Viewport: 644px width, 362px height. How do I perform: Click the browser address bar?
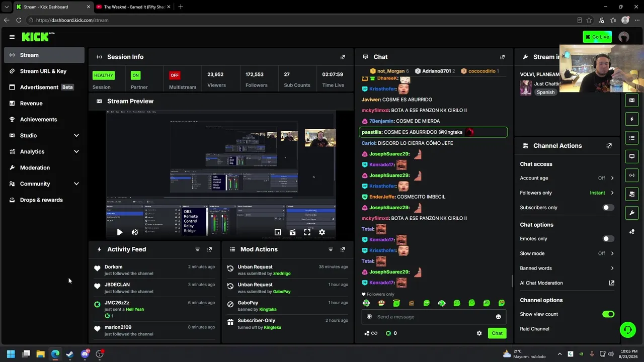[302, 20]
